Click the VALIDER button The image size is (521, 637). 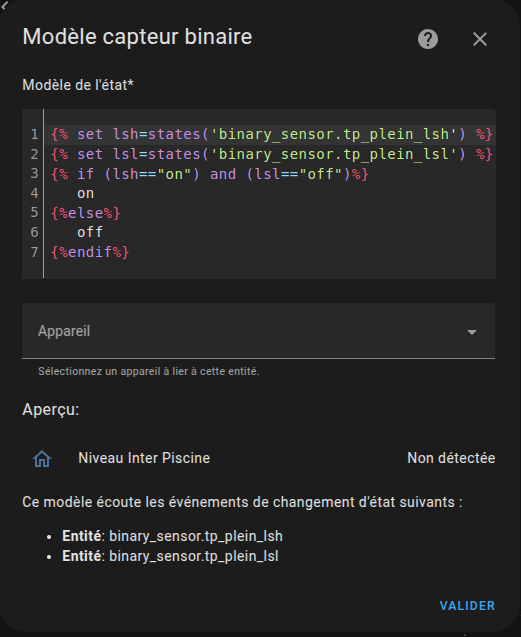[467, 606]
